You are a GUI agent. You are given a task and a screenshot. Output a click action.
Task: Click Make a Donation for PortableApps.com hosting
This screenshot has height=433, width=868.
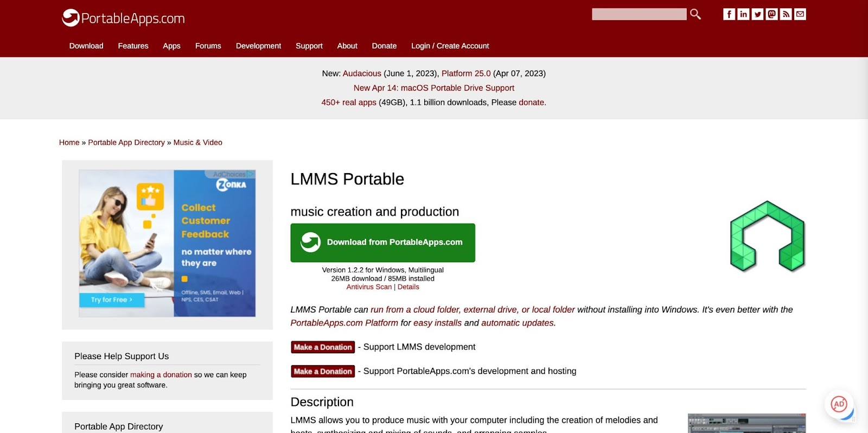323,371
